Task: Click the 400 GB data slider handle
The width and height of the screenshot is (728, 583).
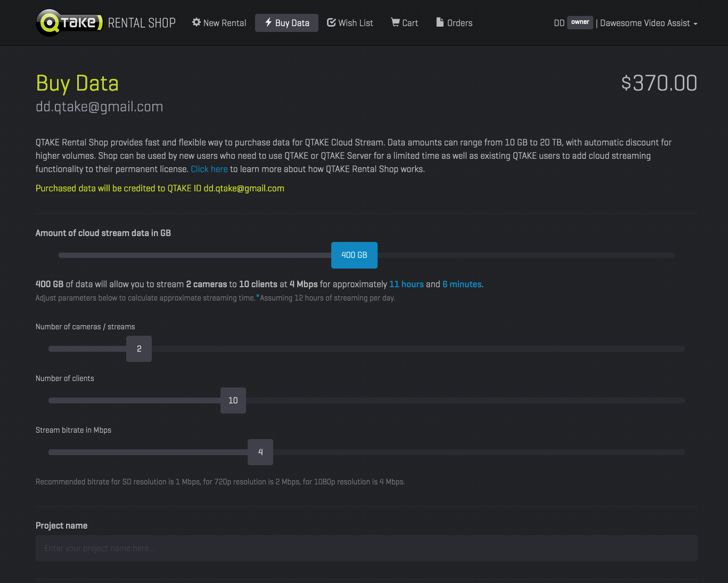Action: pyautogui.click(x=354, y=255)
